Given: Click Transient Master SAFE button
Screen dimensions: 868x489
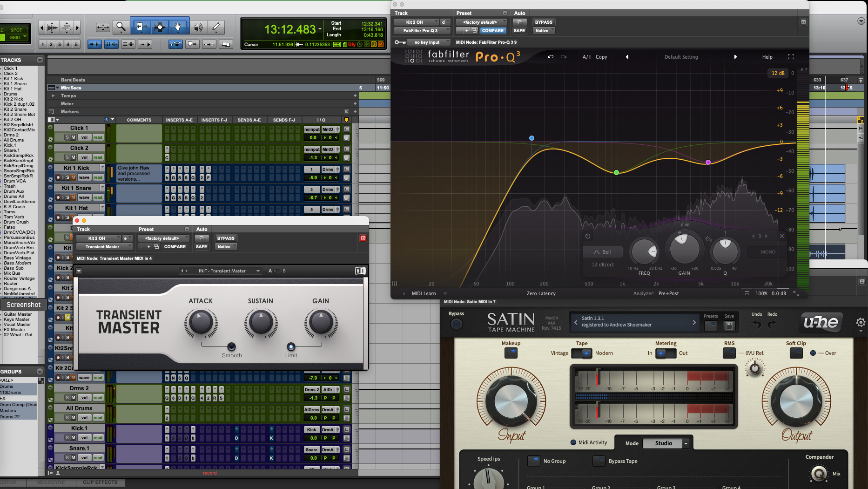Looking at the screenshot, I should 202,247.
